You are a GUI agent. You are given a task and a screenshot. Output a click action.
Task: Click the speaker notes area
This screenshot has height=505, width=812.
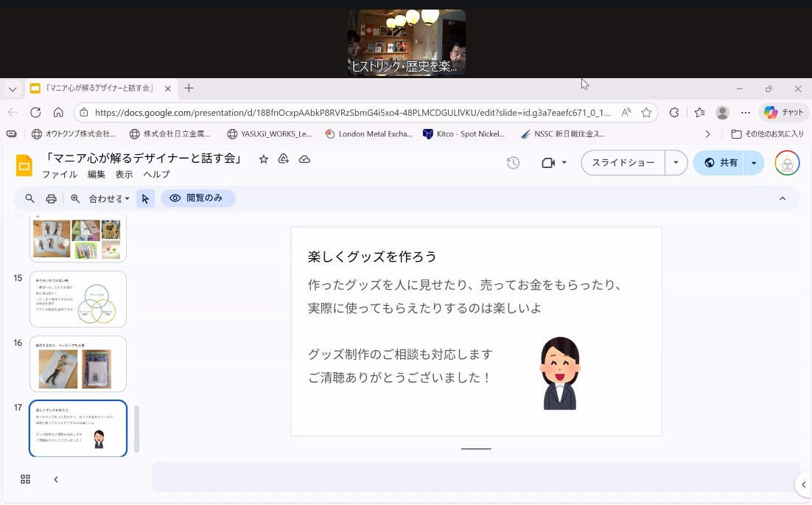point(476,477)
